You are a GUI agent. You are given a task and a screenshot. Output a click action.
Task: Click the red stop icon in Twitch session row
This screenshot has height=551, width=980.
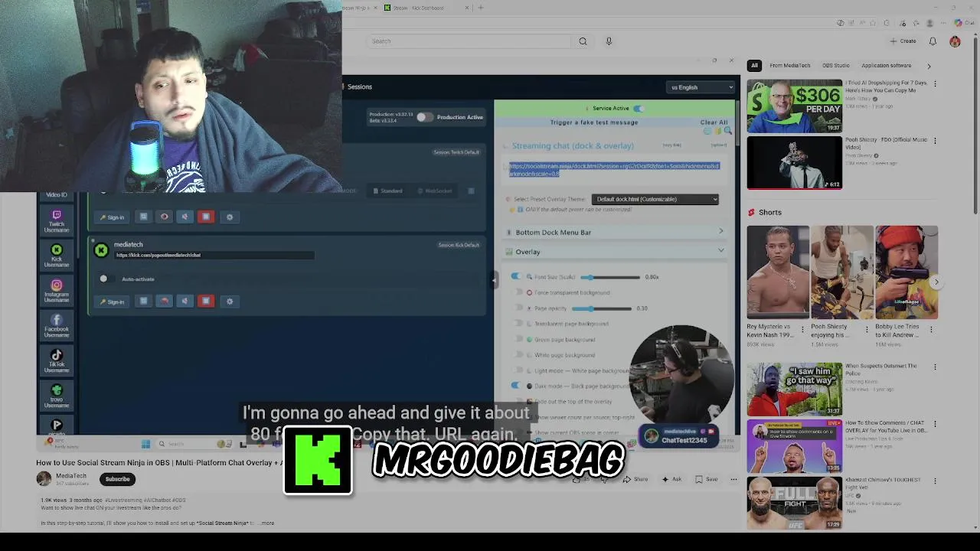click(205, 217)
